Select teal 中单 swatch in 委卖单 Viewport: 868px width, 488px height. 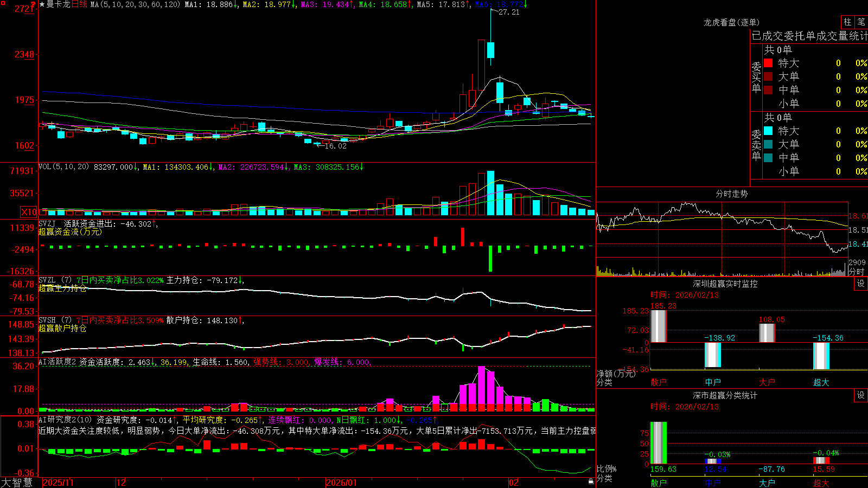pos(768,158)
